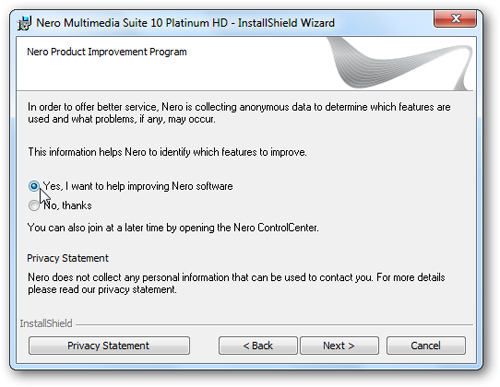Viewport: 500px width, 387px height.
Task: Click the gray wave banner graphic
Action: point(400,63)
